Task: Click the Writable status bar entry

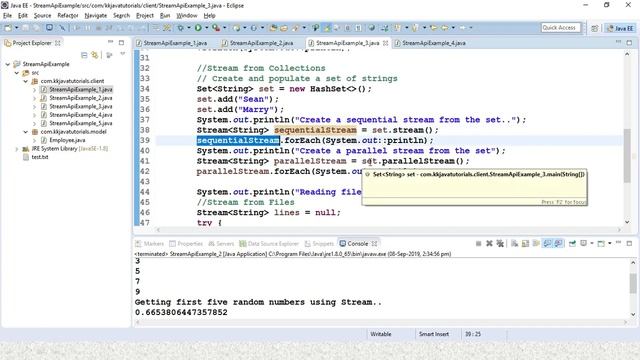Action: coord(381,334)
